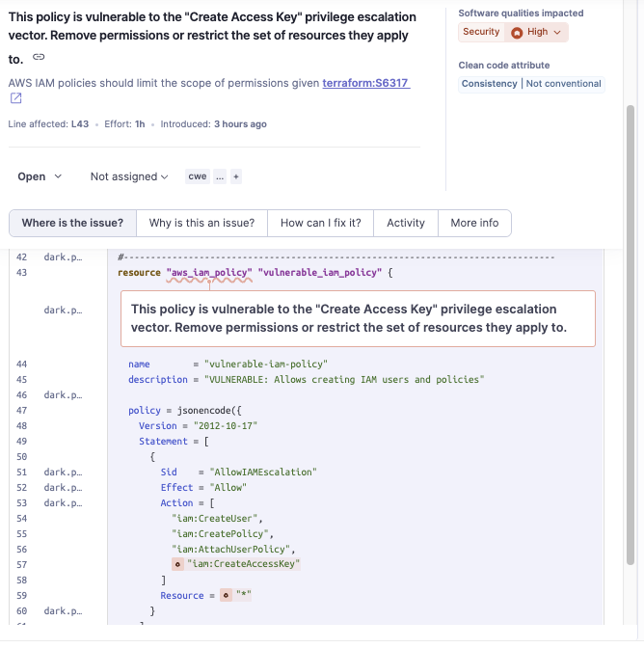The image size is (644, 648).
Task: Open the How can I fix it? tab
Action: click(321, 223)
